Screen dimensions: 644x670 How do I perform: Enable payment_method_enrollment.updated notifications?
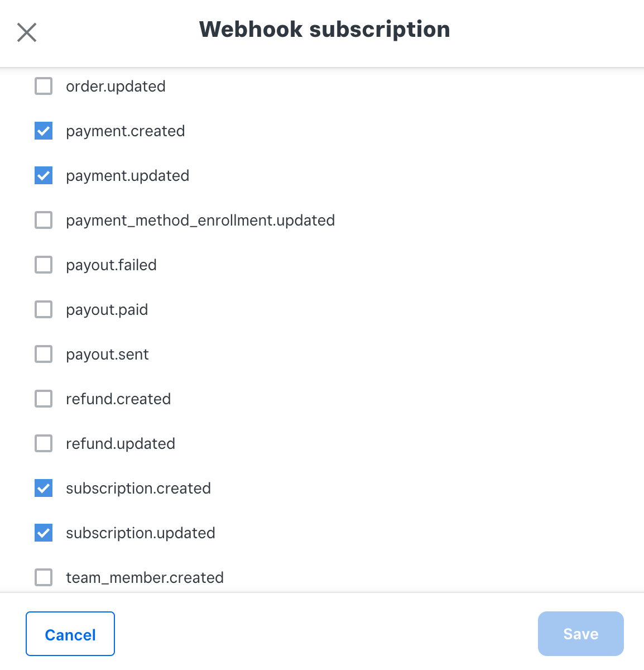[43, 220]
